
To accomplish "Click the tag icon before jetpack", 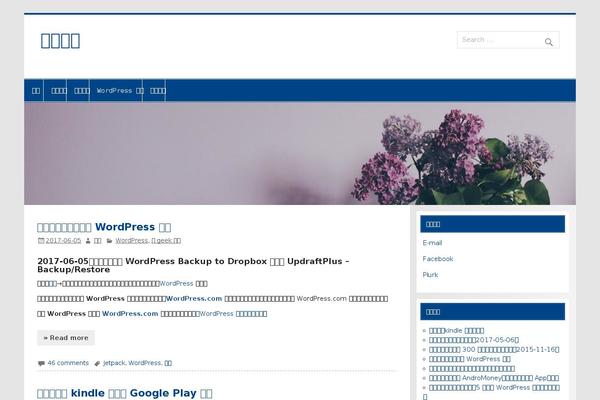I will click(x=97, y=363).
